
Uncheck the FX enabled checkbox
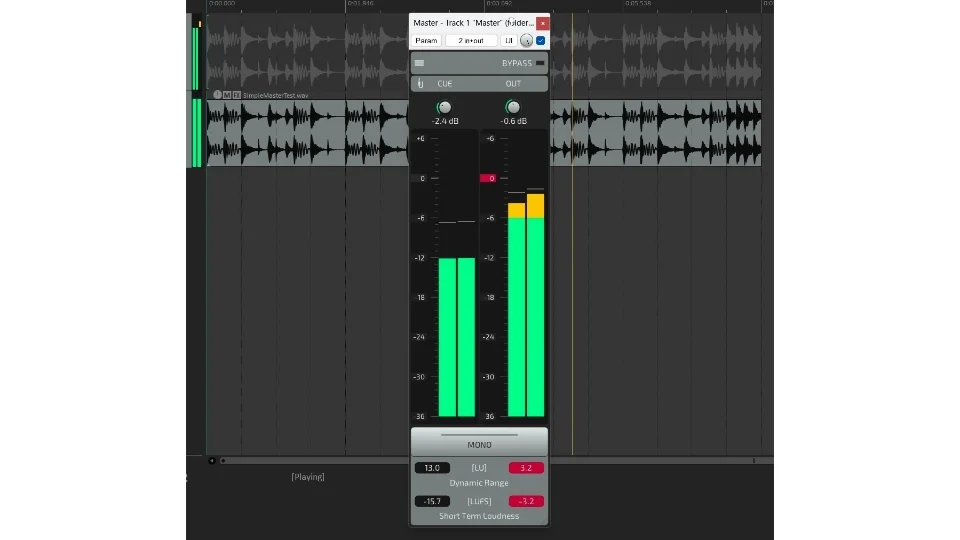click(x=541, y=40)
